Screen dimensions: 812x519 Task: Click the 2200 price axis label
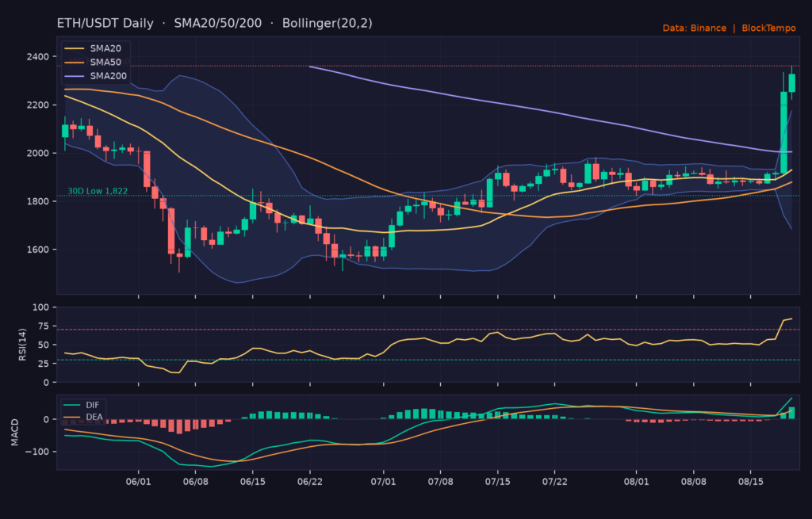pos(38,105)
